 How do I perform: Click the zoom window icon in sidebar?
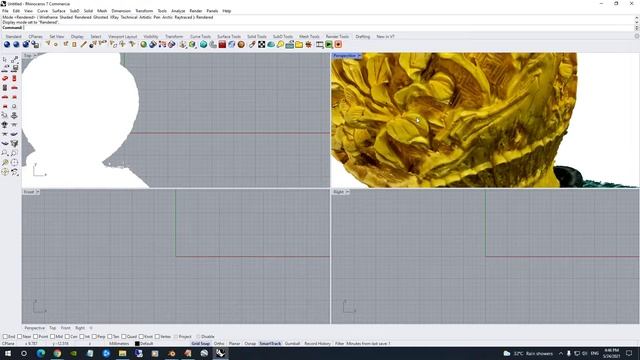pyautogui.click(x=14, y=153)
